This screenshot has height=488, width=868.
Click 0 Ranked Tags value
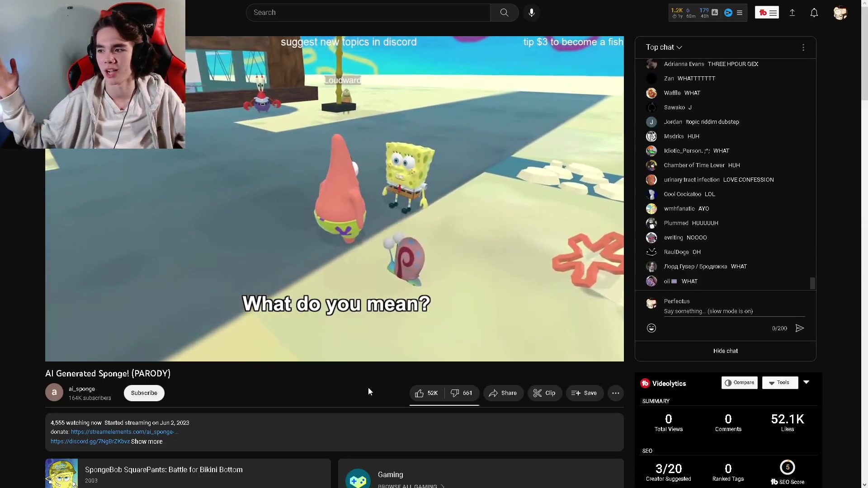click(728, 469)
